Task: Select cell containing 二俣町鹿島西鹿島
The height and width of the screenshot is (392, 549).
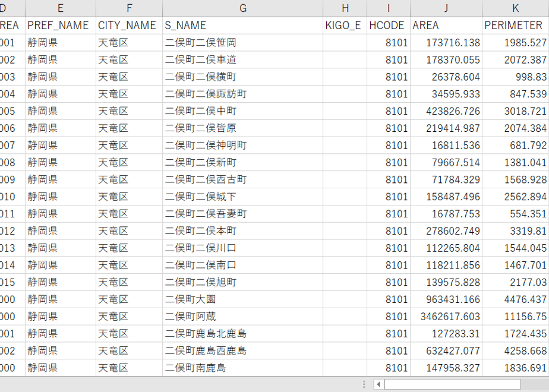Action: click(242, 352)
